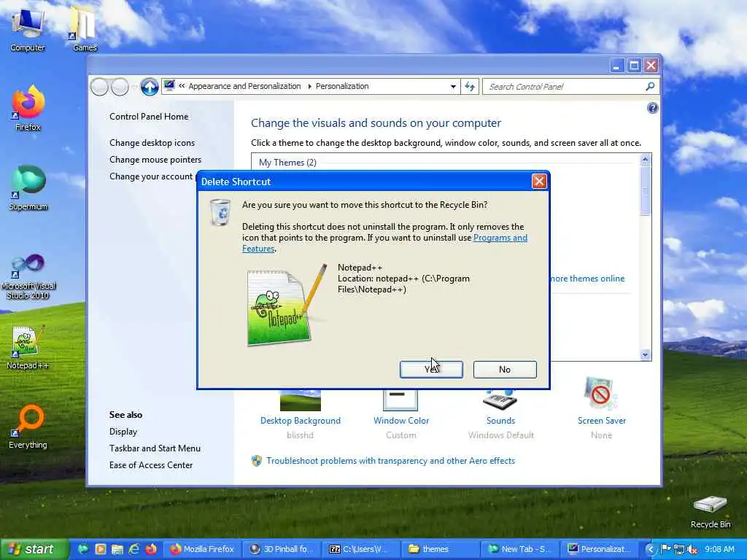Open the Window Color settings
This screenshot has width=747, height=560.
(x=401, y=421)
